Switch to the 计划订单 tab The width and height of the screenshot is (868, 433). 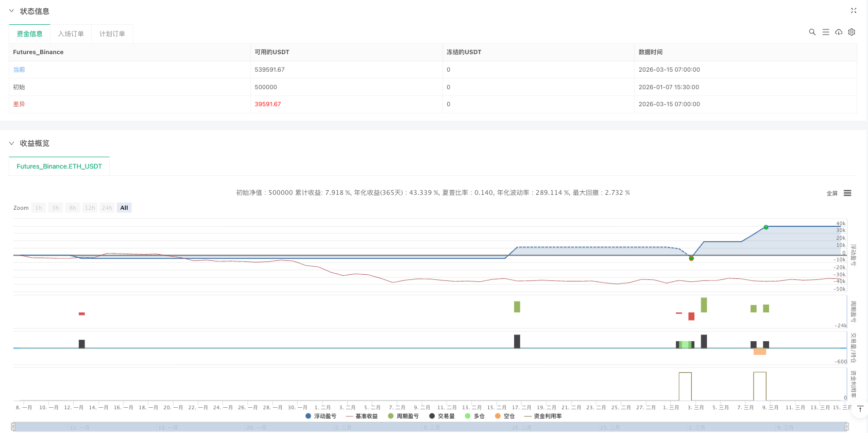click(112, 34)
